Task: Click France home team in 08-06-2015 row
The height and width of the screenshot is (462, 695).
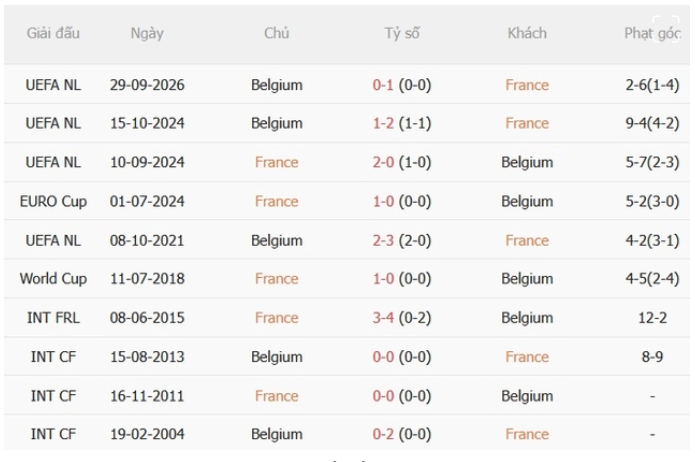Action: click(x=277, y=317)
